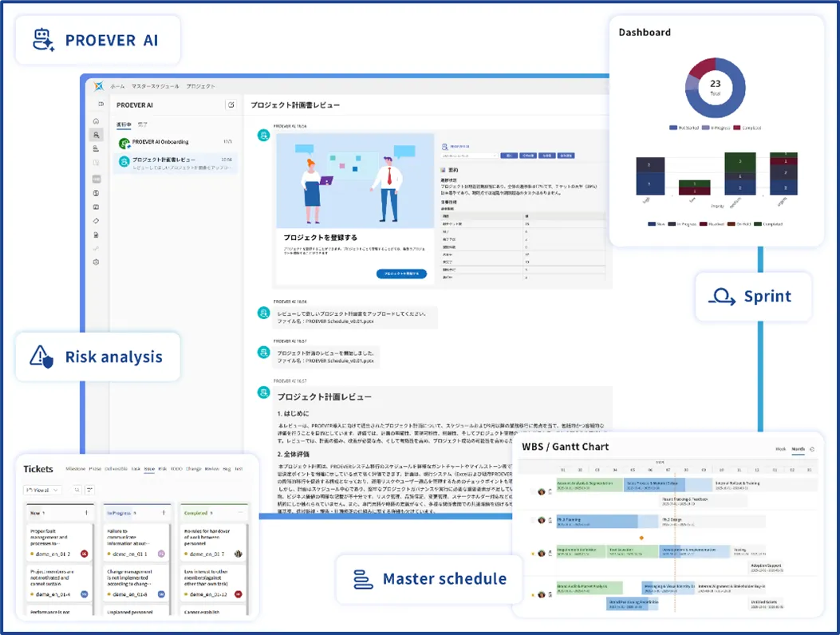Open the home icon in the left sidebar
The image size is (840, 635).
tap(96, 121)
